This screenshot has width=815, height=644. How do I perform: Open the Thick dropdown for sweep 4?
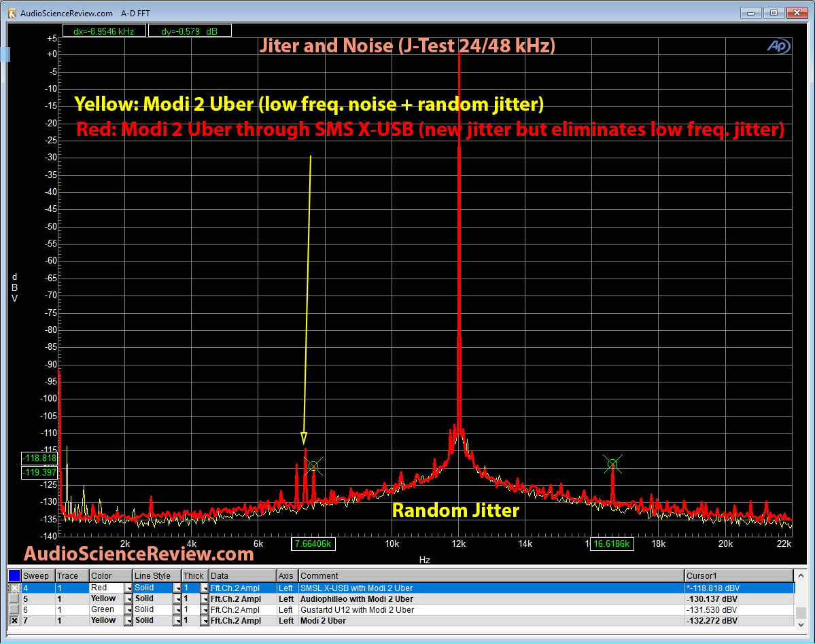(x=205, y=588)
